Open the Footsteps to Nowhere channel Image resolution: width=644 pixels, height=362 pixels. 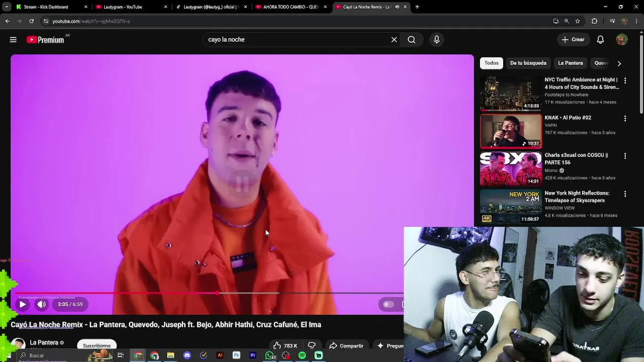[566, 95]
